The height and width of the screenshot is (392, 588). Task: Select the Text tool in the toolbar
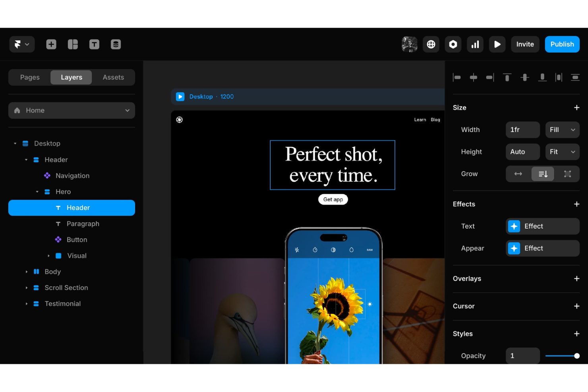(94, 44)
